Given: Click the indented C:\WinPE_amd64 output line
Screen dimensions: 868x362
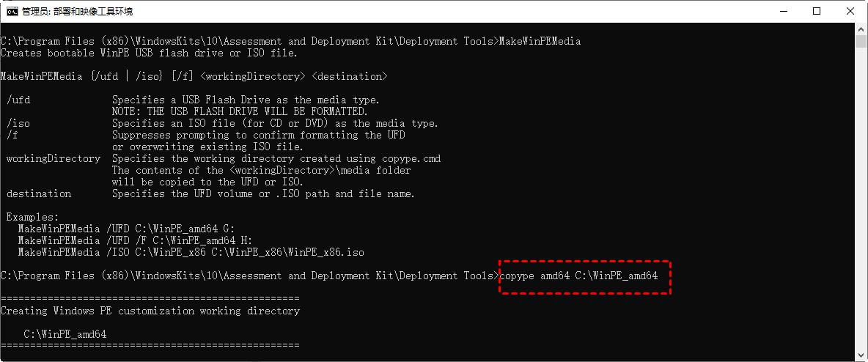Looking at the screenshot, I should click(x=65, y=334).
